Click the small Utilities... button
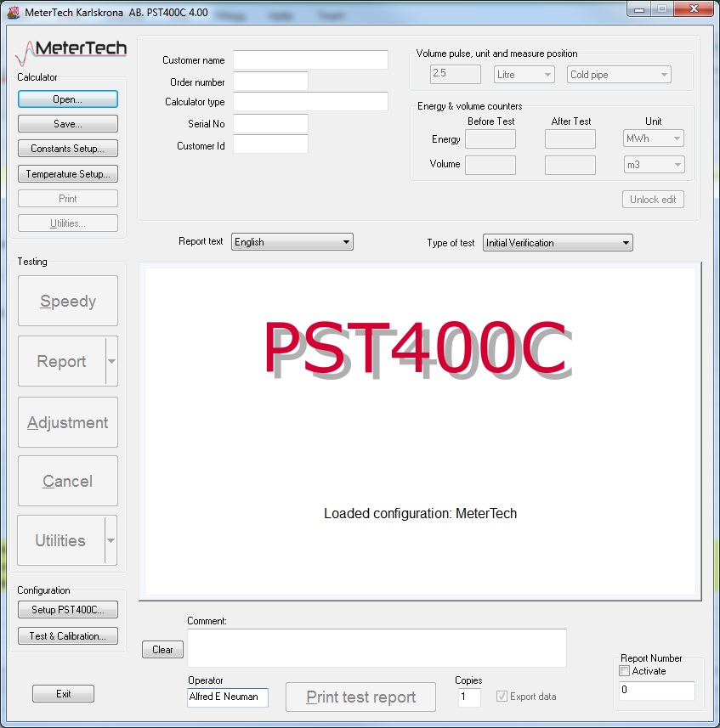The width and height of the screenshot is (720, 728). (x=68, y=223)
